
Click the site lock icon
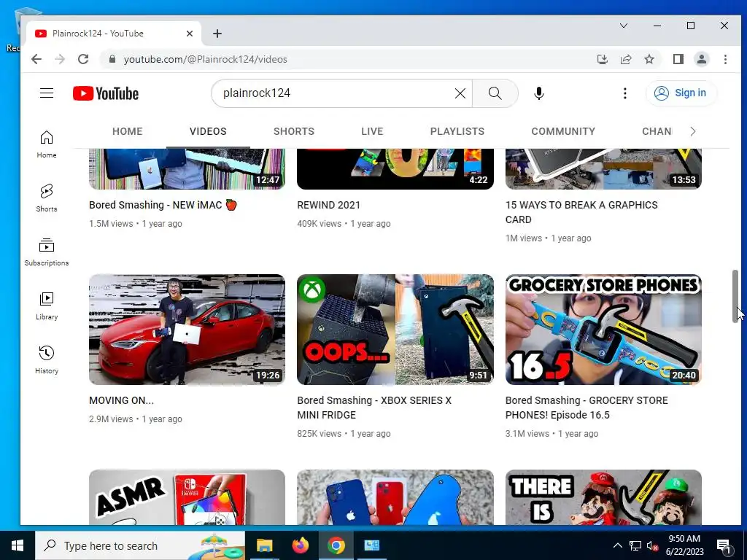pyautogui.click(x=112, y=59)
